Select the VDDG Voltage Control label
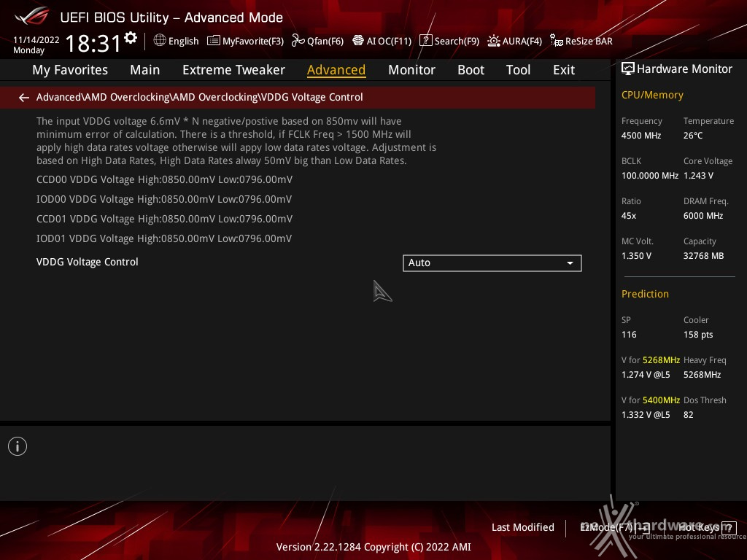Image resolution: width=747 pixels, height=560 pixels. point(88,262)
